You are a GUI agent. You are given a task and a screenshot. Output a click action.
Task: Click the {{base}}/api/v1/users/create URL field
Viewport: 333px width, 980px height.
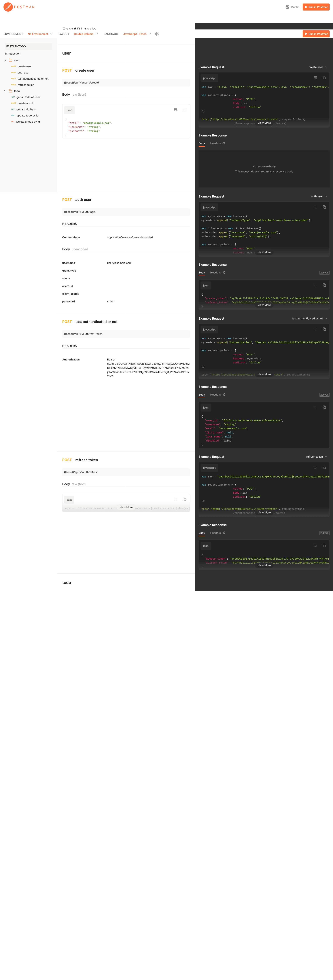tap(126, 83)
